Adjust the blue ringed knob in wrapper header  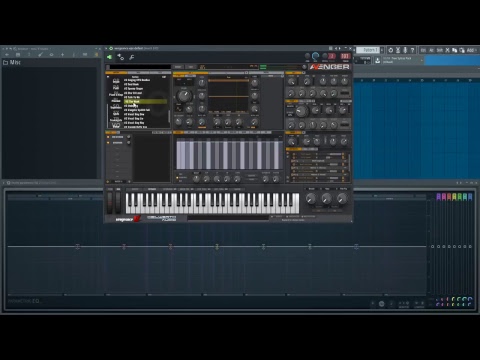pos(315,56)
